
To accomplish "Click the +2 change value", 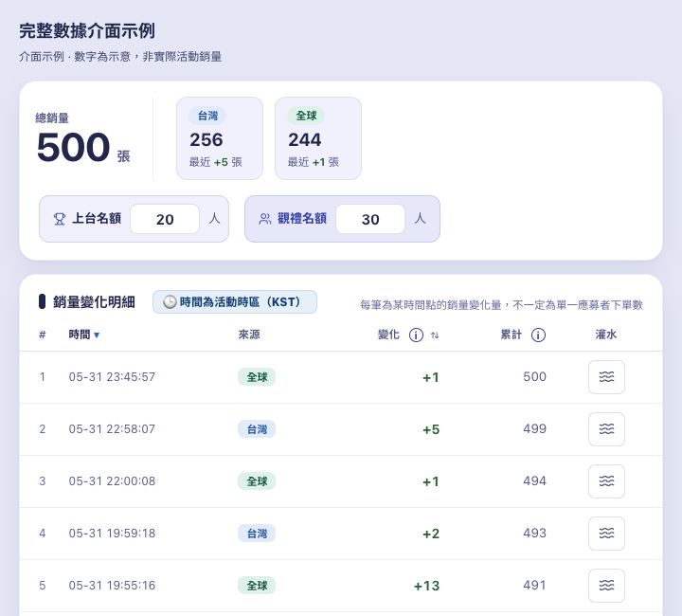I will (x=431, y=534).
